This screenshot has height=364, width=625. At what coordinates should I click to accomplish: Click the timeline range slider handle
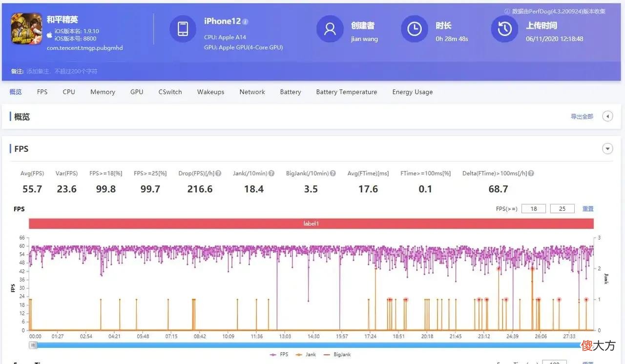33,345
